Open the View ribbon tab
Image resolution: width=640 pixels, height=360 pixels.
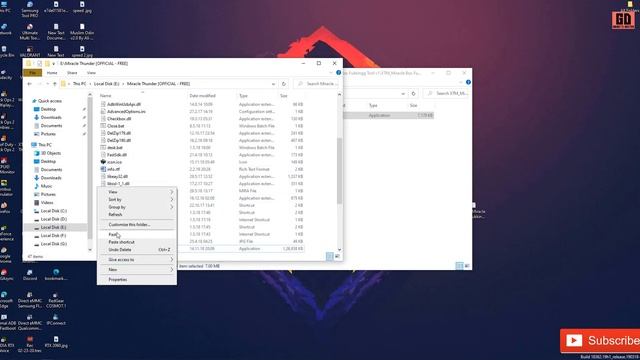[x=91, y=73]
